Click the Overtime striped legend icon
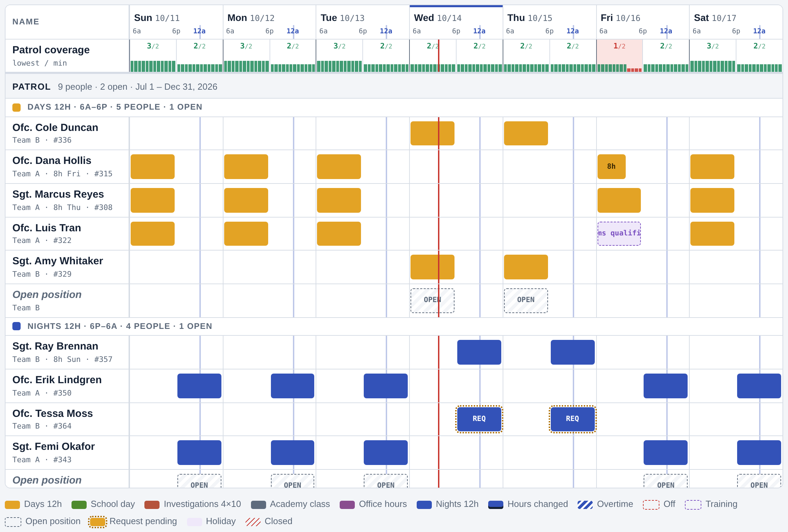The height and width of the screenshot is (532, 788). pos(585,505)
